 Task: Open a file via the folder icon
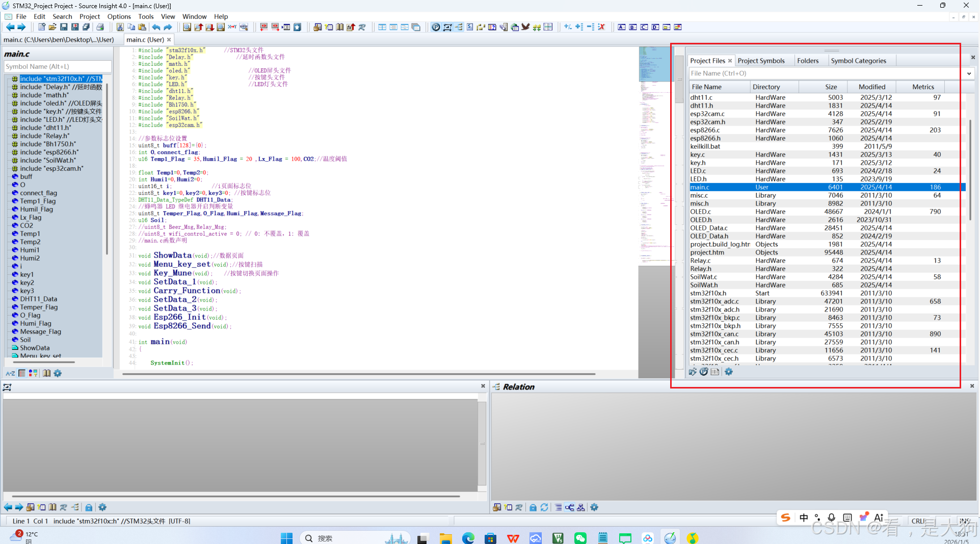(52, 27)
